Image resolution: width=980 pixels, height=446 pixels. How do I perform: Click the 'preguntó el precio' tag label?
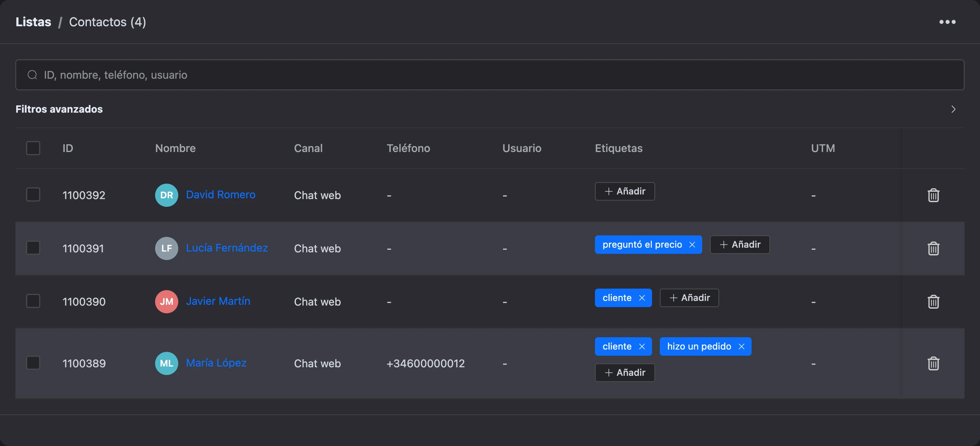pos(642,245)
